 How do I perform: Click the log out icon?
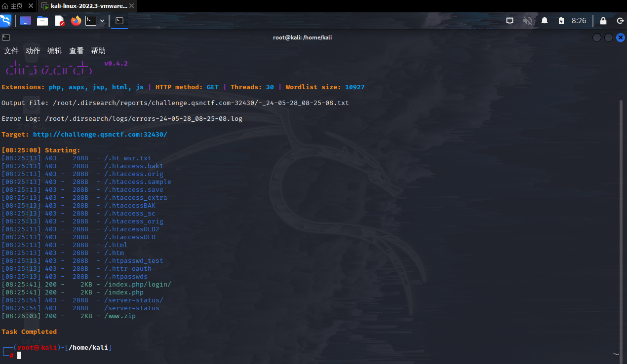tap(620, 21)
